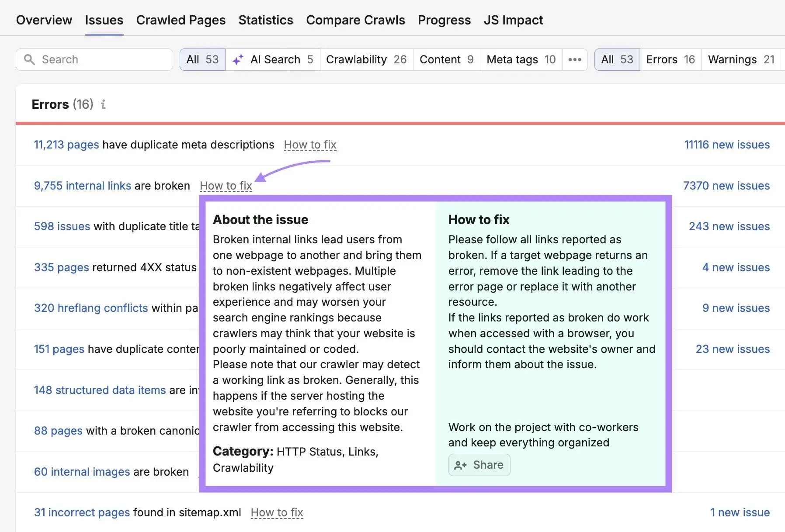This screenshot has height=532, width=785.
Task: Open the more filters ellipsis menu
Action: 575,59
